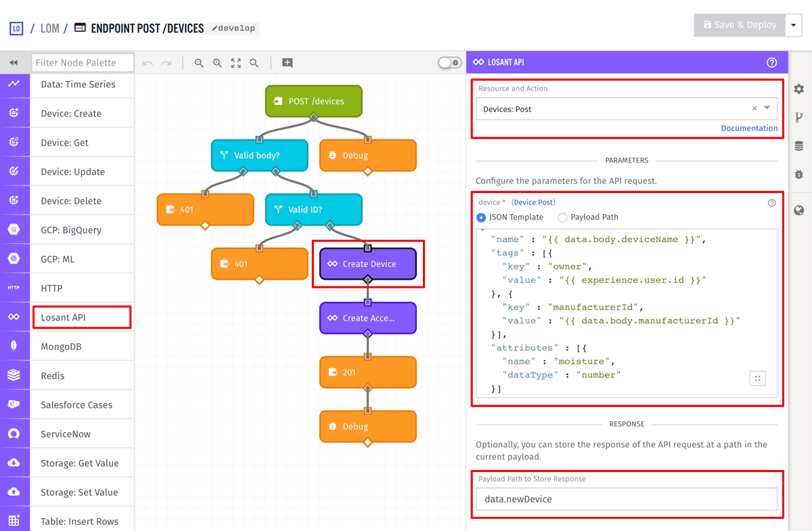This screenshot has width=812, height=531.
Task: Choose Storage: Set Value in palette
Action: [x=83, y=492]
